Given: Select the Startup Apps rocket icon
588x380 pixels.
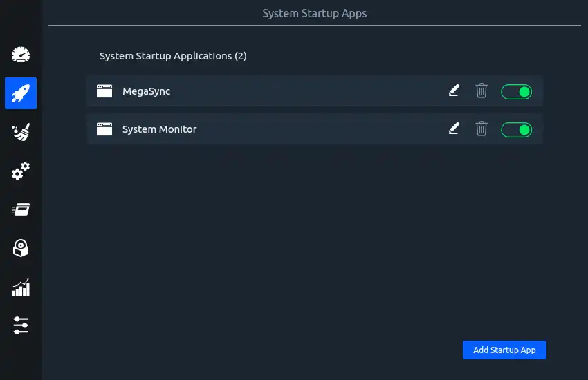Looking at the screenshot, I should pos(21,93).
